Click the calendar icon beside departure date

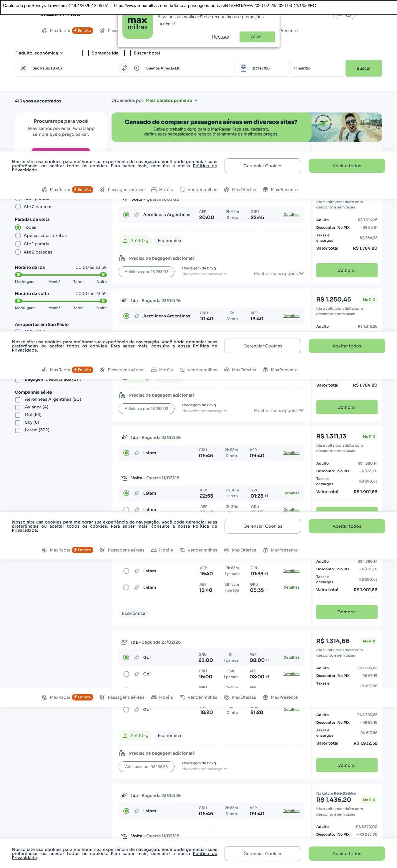point(243,68)
